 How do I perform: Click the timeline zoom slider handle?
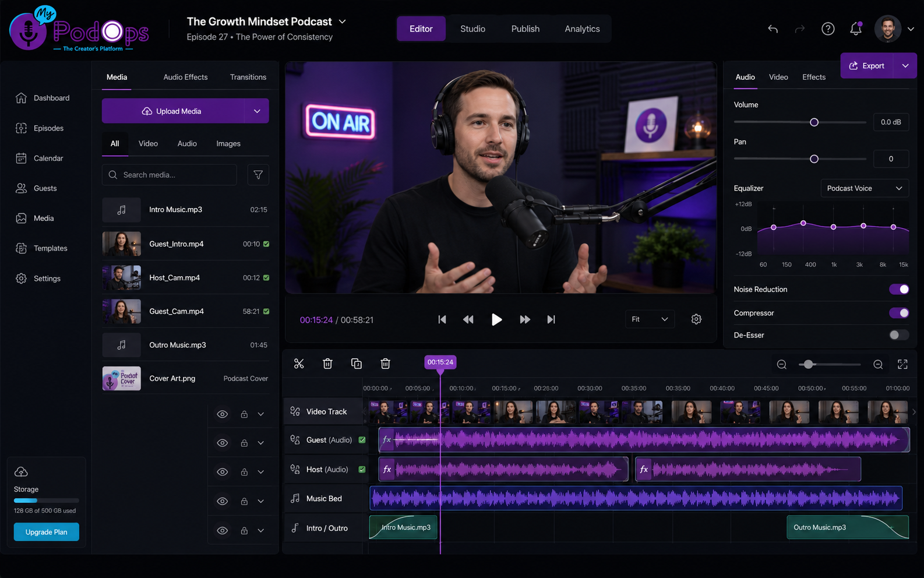tap(808, 364)
